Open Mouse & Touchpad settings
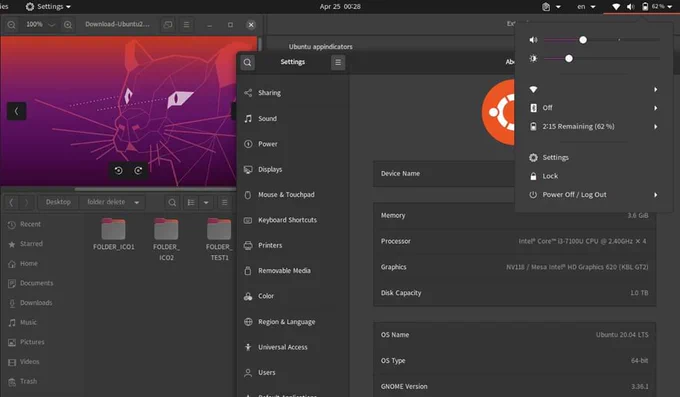This screenshot has width=680, height=397. pyautogui.click(x=293, y=195)
